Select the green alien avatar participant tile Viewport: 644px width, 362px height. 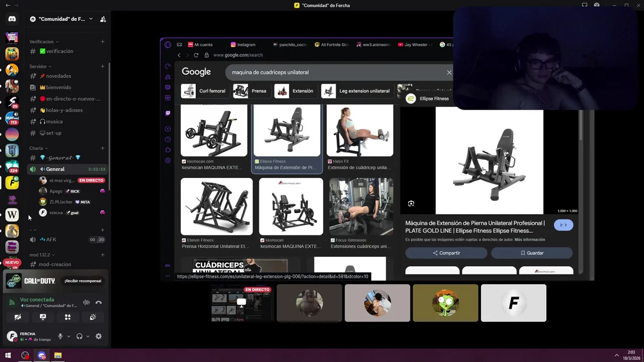(x=445, y=303)
